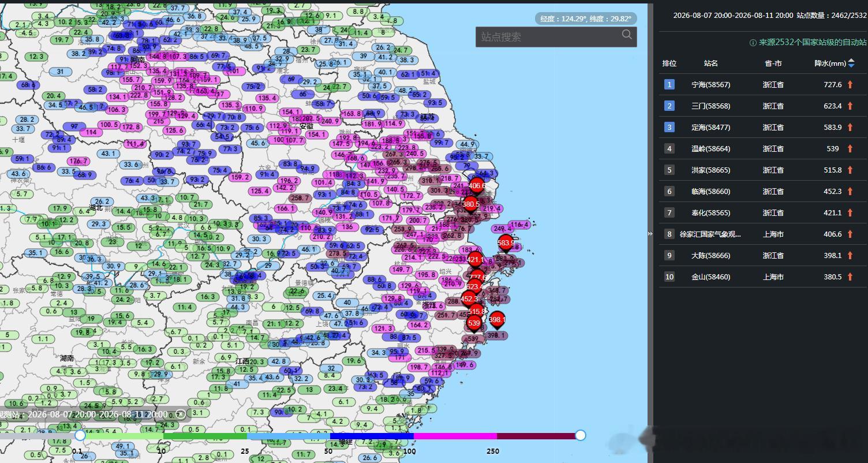Click the light blue 25–50 legend color band
The height and width of the screenshot is (463, 868).
tap(289, 436)
